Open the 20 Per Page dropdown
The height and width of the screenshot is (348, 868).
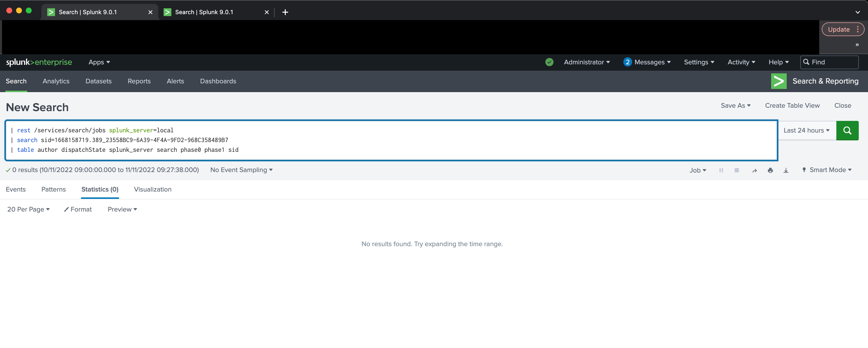pos(29,209)
